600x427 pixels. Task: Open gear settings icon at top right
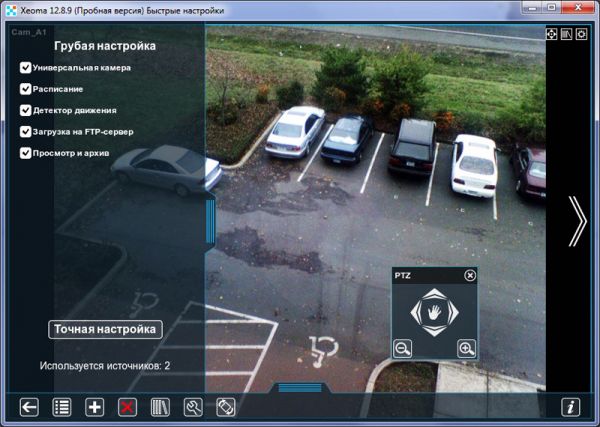pos(581,34)
